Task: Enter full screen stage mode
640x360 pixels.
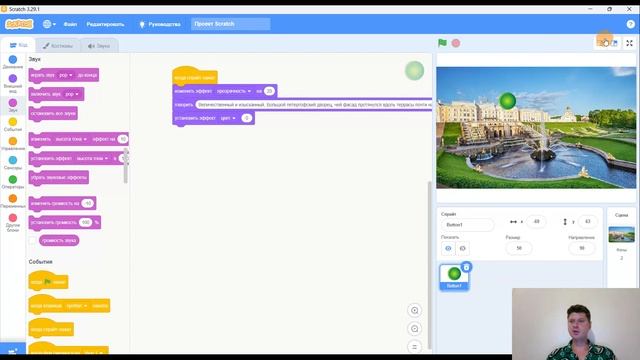Action: pyautogui.click(x=629, y=43)
